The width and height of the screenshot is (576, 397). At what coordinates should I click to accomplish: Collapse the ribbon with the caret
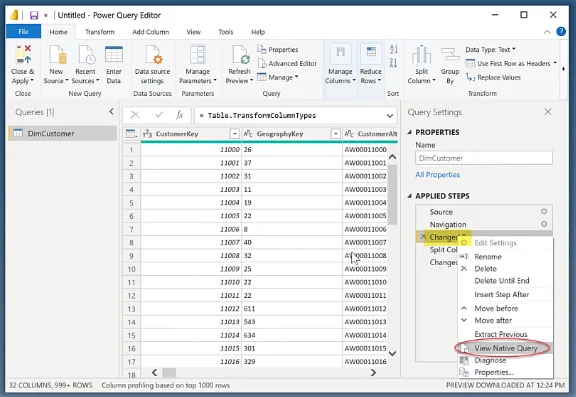coord(547,32)
